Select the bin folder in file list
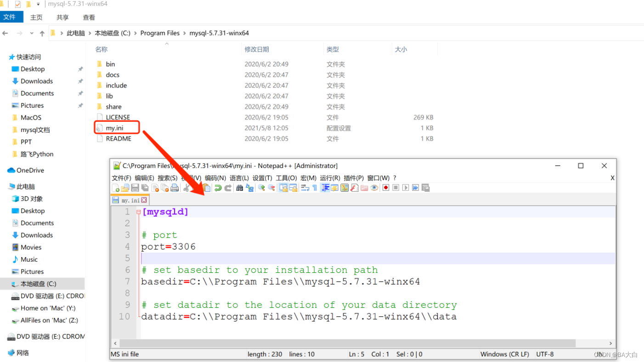This screenshot has height=362, width=644. coord(110,64)
